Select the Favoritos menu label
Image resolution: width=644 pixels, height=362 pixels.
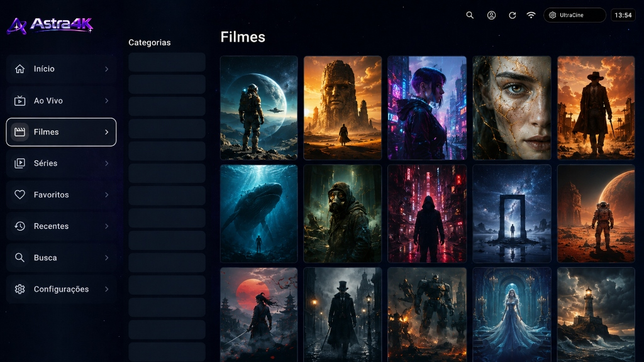pyautogui.click(x=52, y=195)
